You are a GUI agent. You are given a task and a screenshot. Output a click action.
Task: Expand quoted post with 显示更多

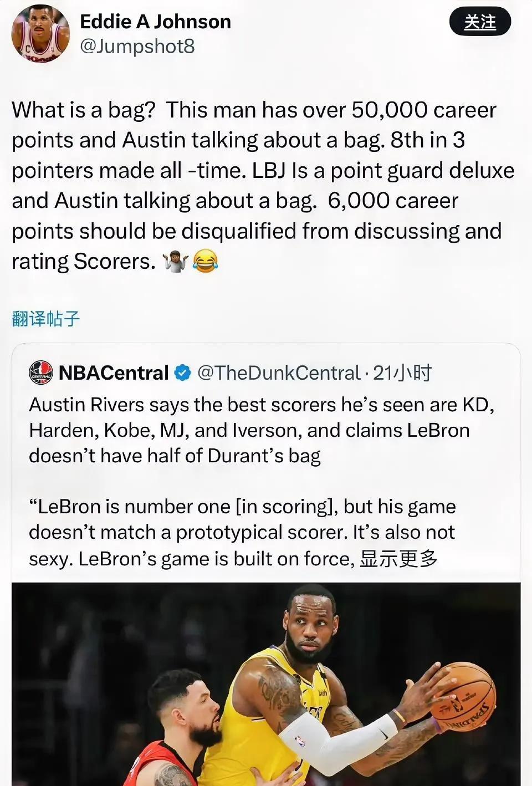pyautogui.click(x=399, y=558)
